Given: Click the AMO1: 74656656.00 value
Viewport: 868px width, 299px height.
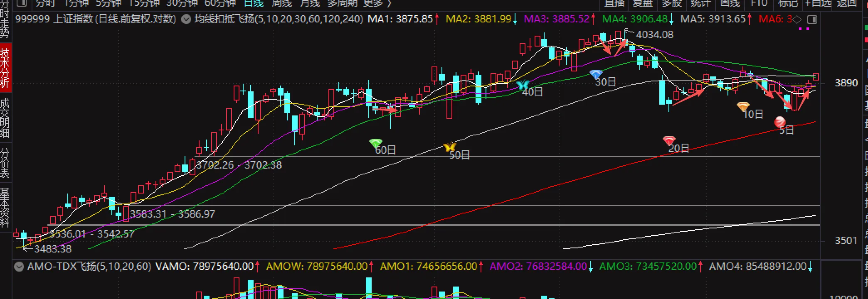Looking at the screenshot, I should [429, 266].
